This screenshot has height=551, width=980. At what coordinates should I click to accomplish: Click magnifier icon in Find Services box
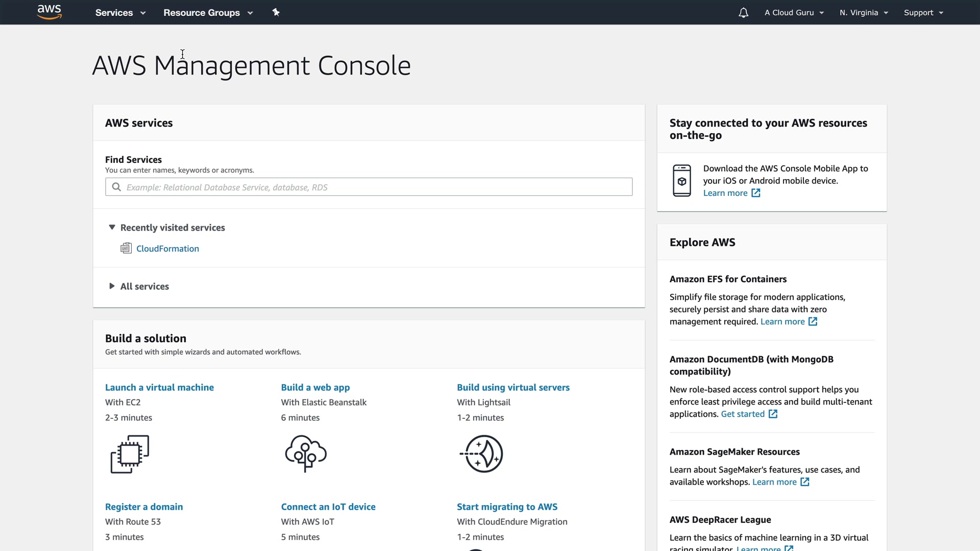tap(116, 187)
